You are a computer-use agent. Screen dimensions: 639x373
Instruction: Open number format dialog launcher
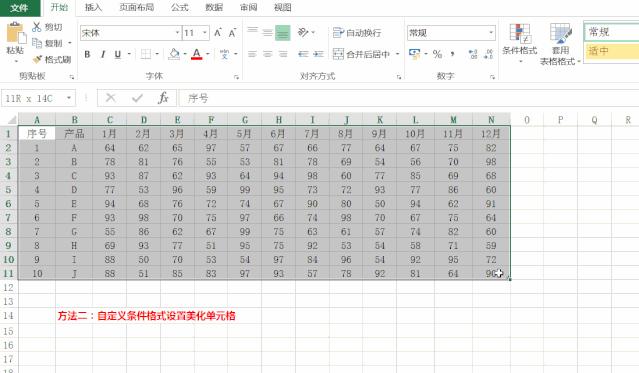(x=492, y=77)
